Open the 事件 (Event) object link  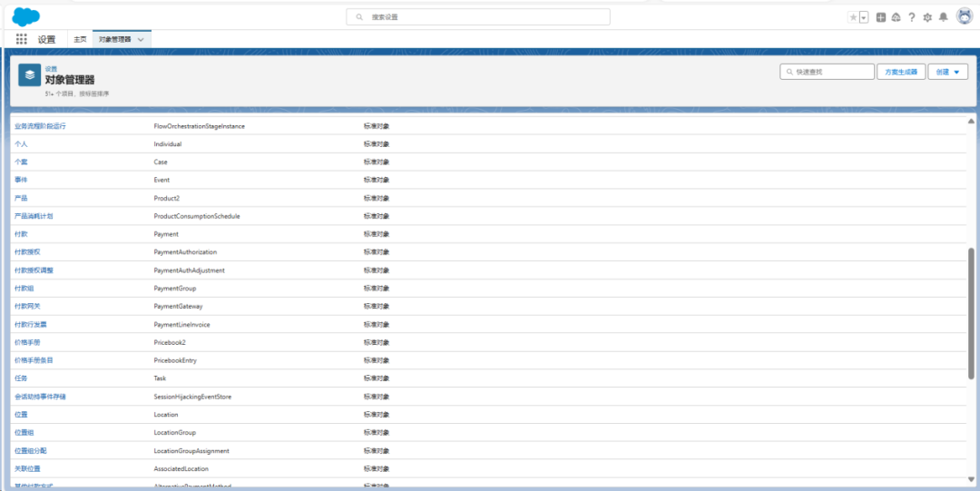[21, 180]
